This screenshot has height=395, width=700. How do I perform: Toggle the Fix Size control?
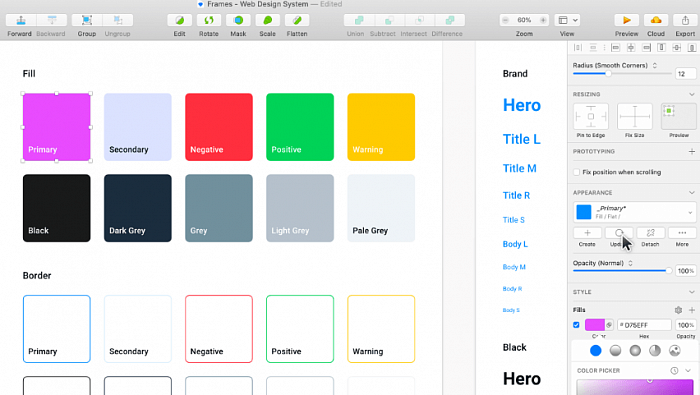(634, 116)
